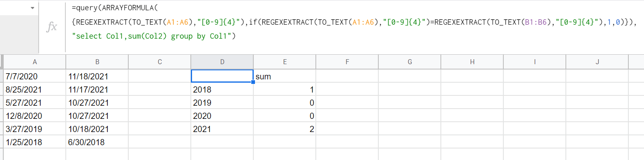Click cell with year 2019
Image resolution: width=644 pixels, height=160 pixels.
point(222,102)
